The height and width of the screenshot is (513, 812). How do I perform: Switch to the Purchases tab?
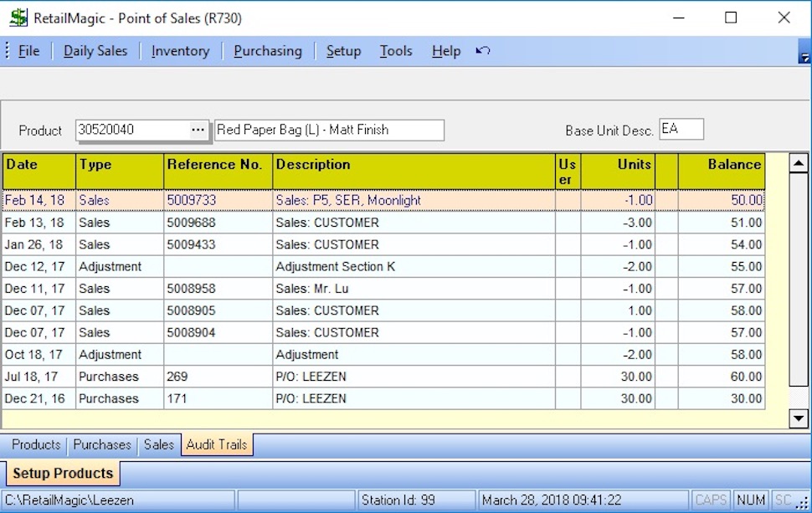[102, 444]
